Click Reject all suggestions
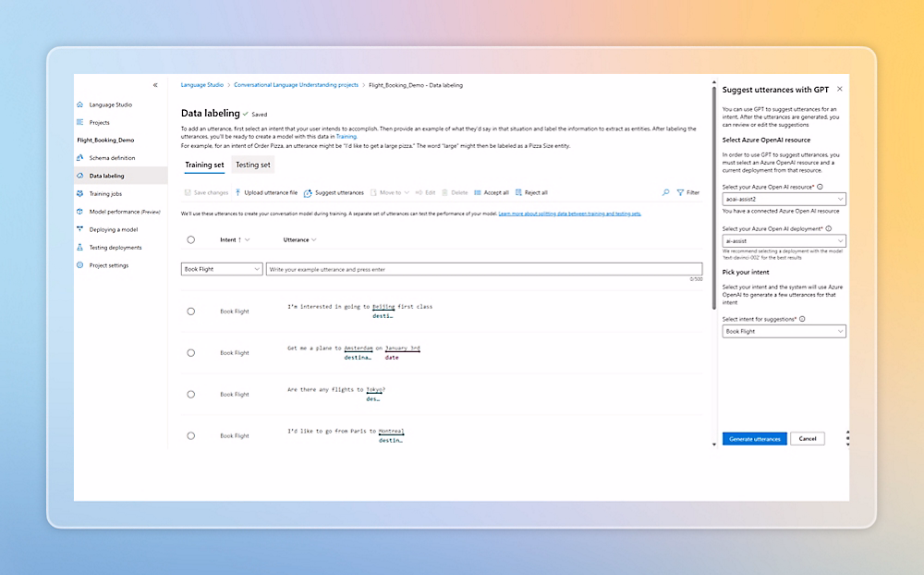The height and width of the screenshot is (575, 924). [531, 192]
